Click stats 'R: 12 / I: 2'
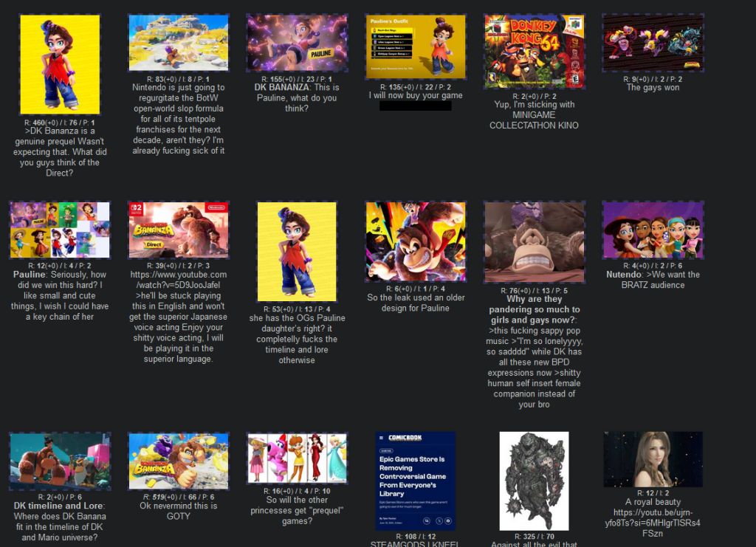This screenshot has height=547, width=756. pos(653,494)
